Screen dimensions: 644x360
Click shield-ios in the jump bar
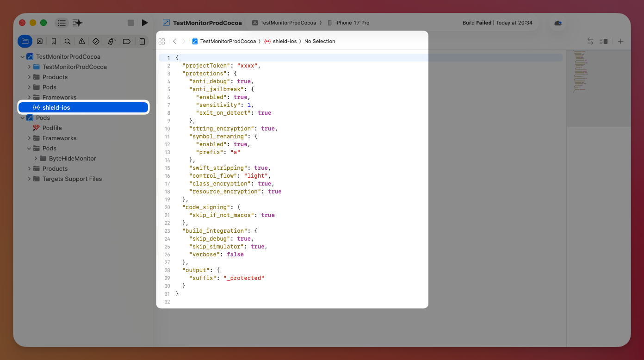pos(280,41)
